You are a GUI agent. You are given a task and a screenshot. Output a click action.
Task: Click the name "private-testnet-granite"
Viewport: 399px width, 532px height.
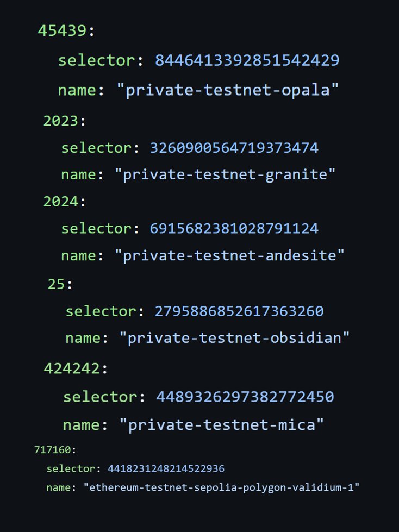point(225,175)
